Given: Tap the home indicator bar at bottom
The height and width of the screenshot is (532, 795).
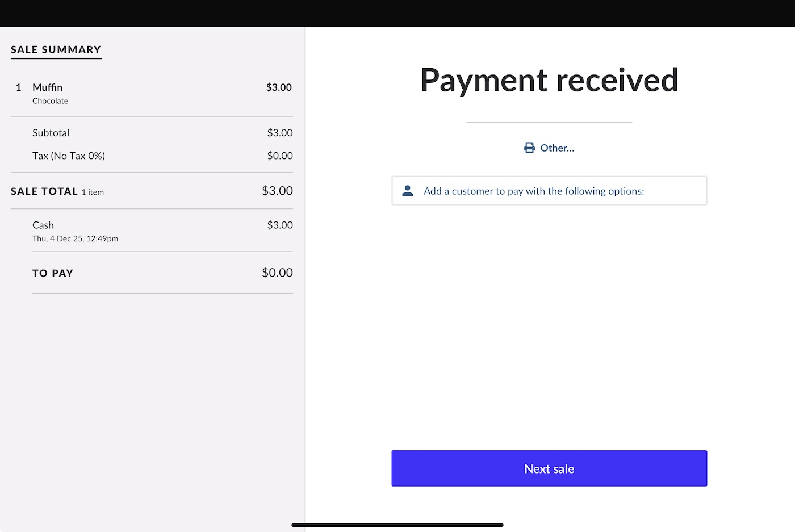Looking at the screenshot, I should coord(397,525).
